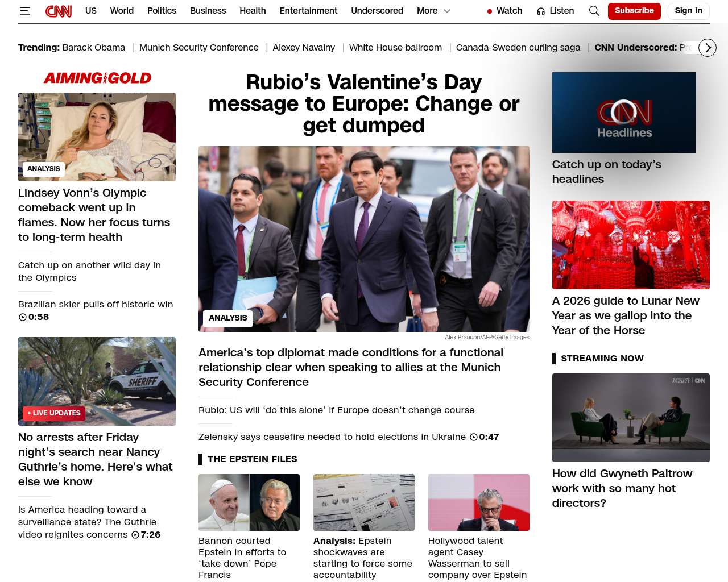Image resolution: width=728 pixels, height=582 pixels.
Task: Select Munich Security Conference trending topic
Action: (198, 48)
